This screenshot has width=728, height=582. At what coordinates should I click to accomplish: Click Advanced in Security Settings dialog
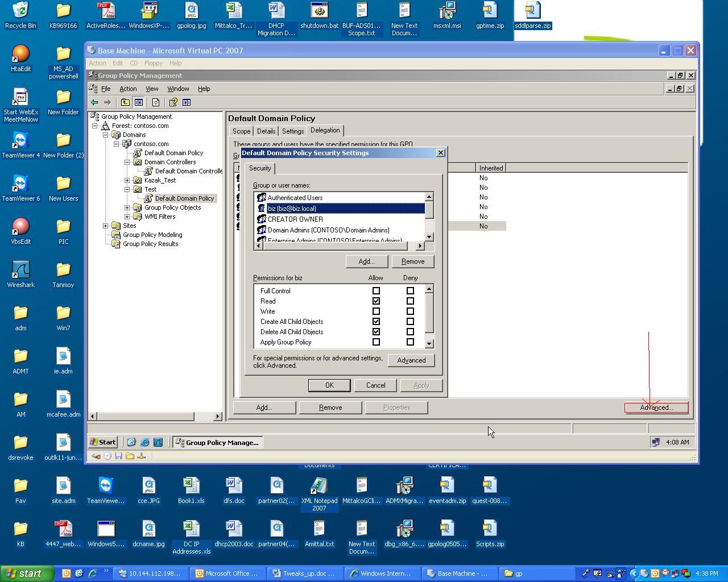pyautogui.click(x=411, y=360)
